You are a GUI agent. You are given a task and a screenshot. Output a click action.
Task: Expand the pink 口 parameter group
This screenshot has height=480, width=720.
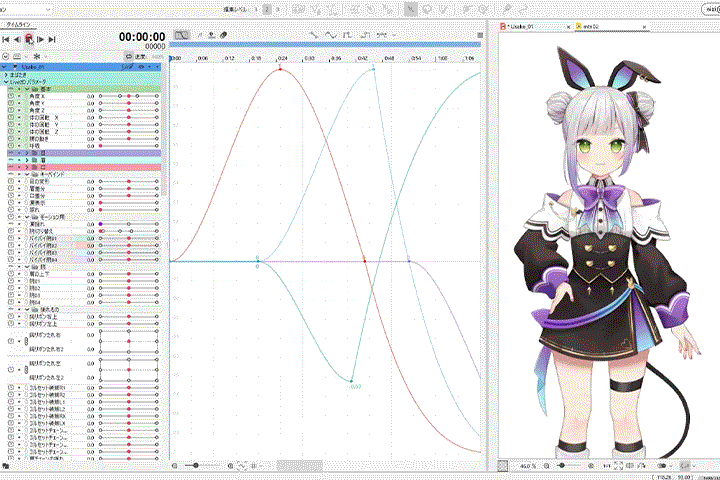click(x=27, y=167)
